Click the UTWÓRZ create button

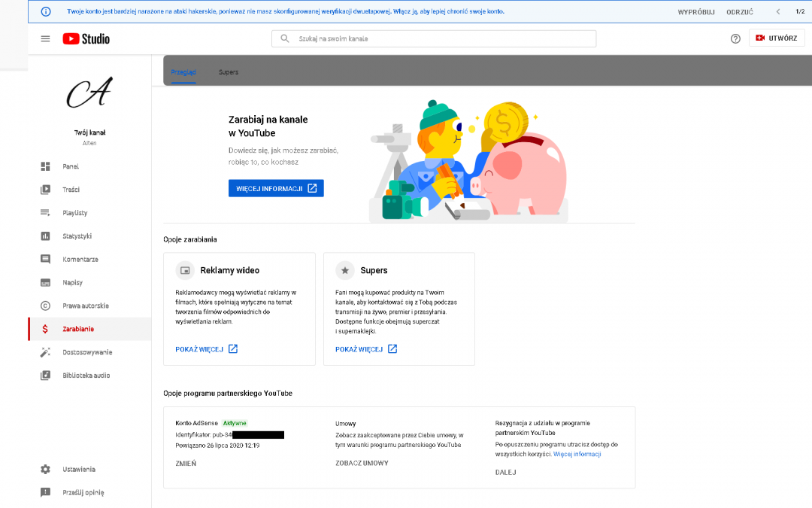777,38
